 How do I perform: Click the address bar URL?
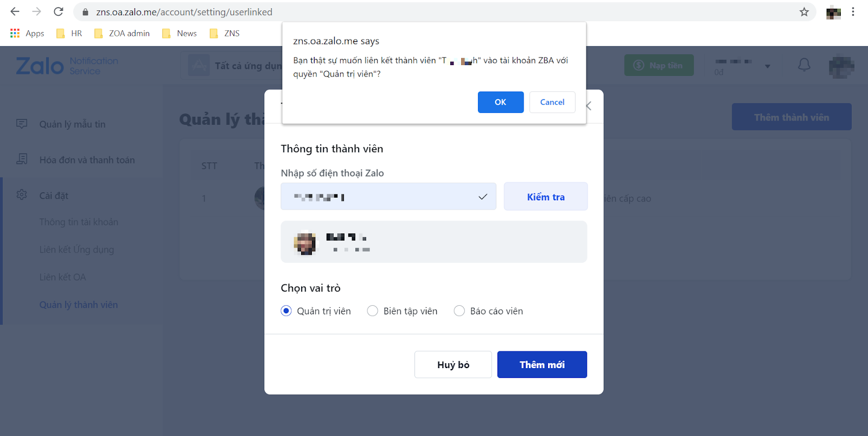click(x=184, y=12)
